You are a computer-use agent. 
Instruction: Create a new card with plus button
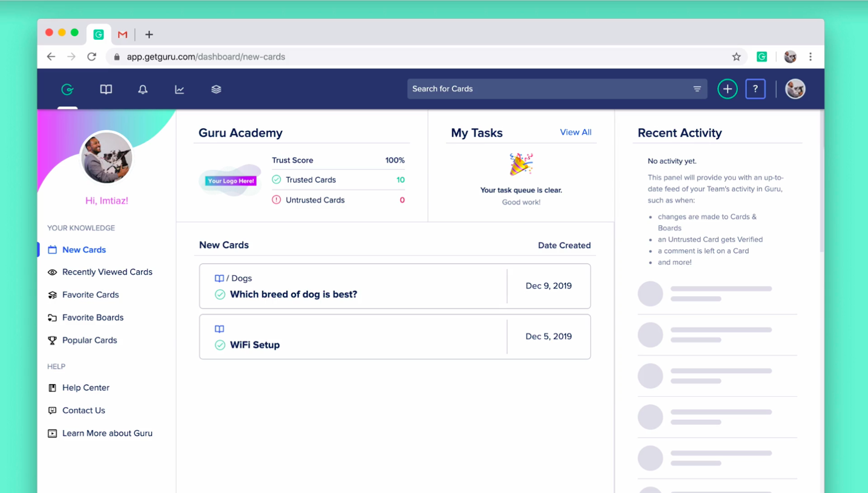pos(728,89)
